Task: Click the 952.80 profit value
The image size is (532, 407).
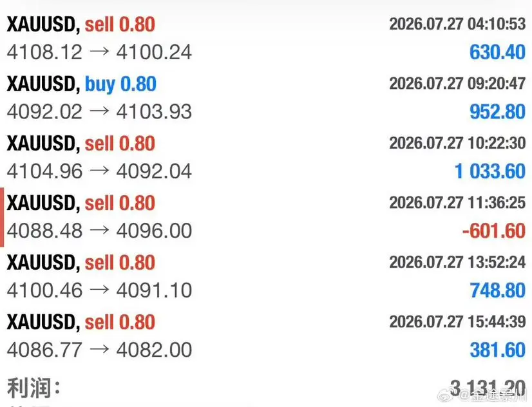Action: click(497, 112)
